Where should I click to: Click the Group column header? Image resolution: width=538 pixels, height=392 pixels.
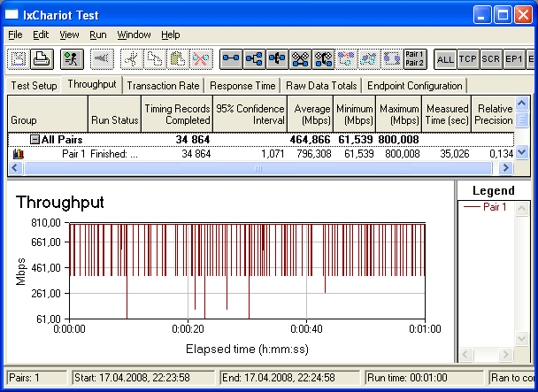pyautogui.click(x=48, y=114)
